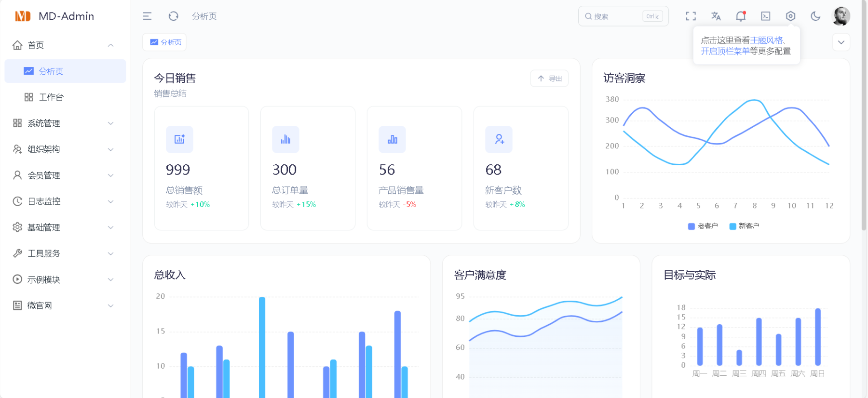The height and width of the screenshot is (398, 868).
Task: Click the 总销售额 card chart icon
Action: (x=179, y=139)
